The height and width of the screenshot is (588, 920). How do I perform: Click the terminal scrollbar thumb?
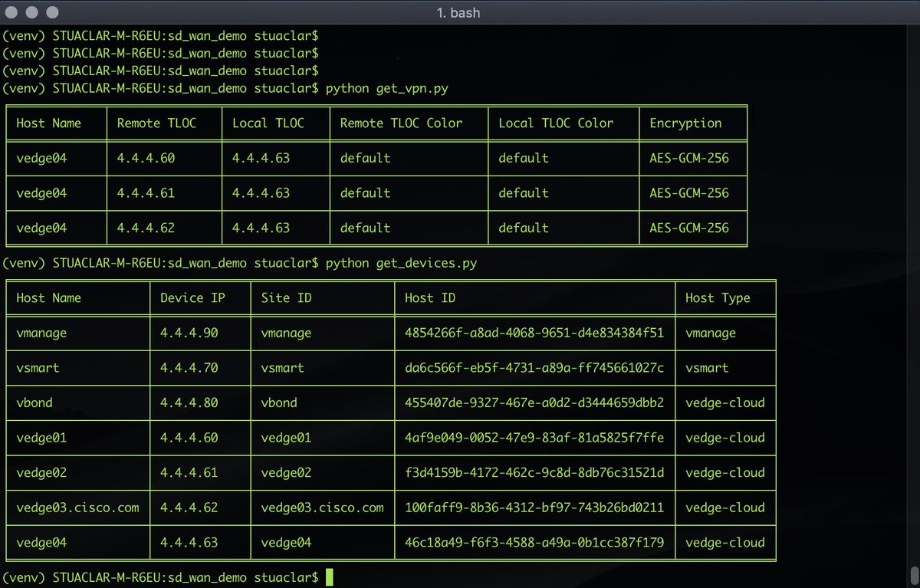pos(914,576)
